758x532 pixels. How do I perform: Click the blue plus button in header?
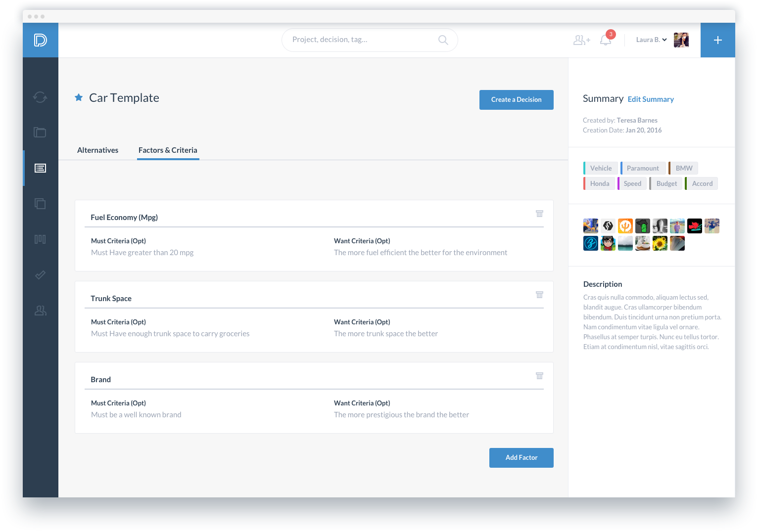[x=718, y=40]
